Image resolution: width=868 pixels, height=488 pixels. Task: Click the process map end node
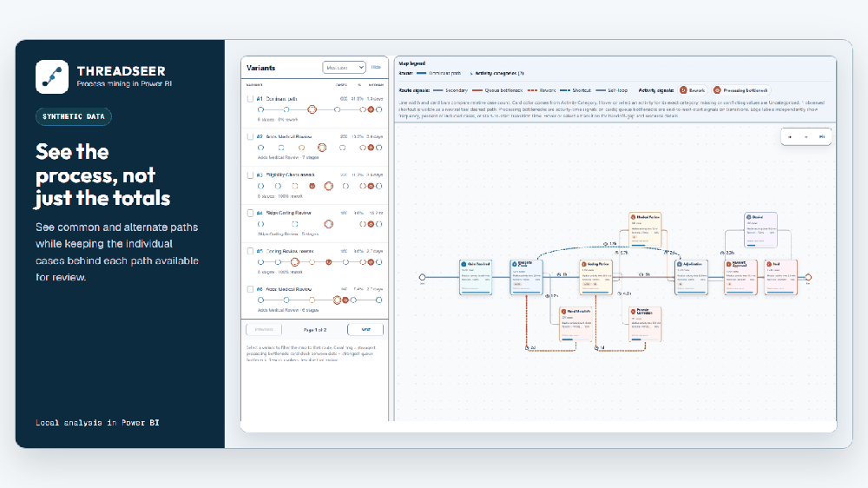pos(808,277)
